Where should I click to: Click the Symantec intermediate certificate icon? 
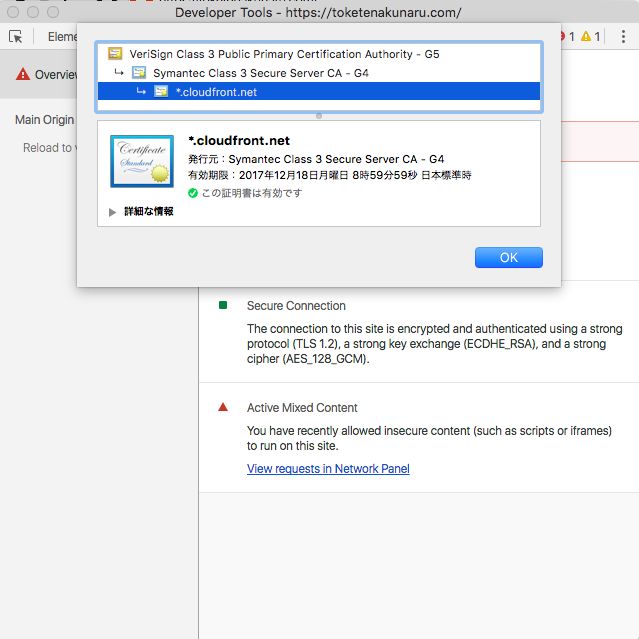tap(139, 73)
